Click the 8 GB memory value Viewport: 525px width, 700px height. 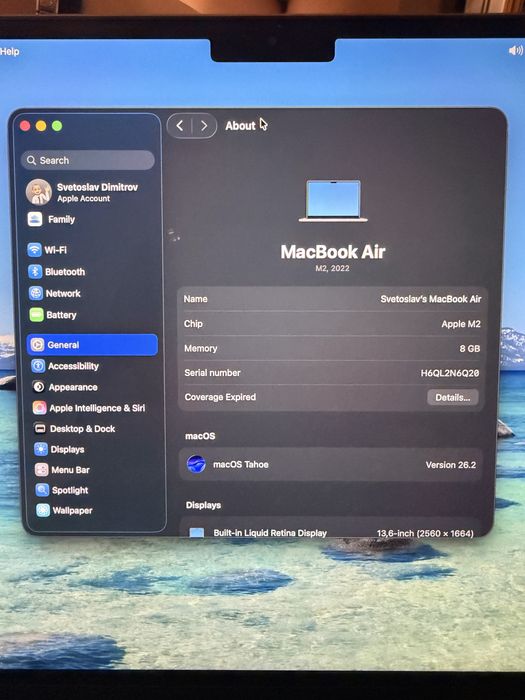(x=470, y=348)
